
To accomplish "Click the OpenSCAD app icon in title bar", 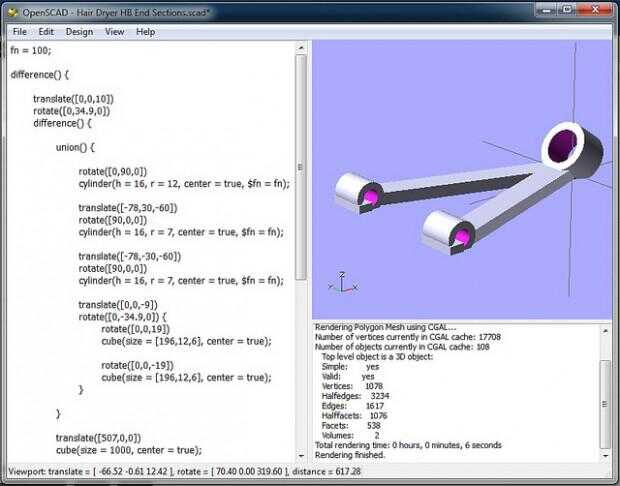I will coord(13,12).
